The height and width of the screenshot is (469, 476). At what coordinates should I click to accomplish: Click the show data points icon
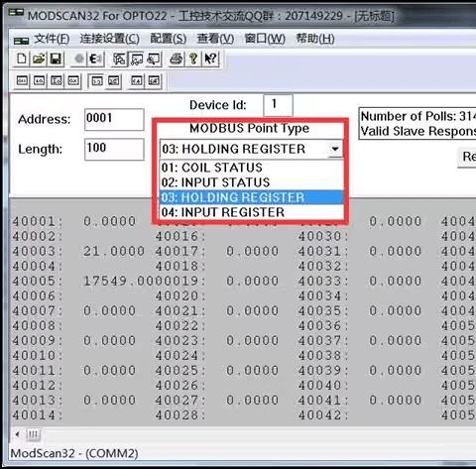click(137, 59)
